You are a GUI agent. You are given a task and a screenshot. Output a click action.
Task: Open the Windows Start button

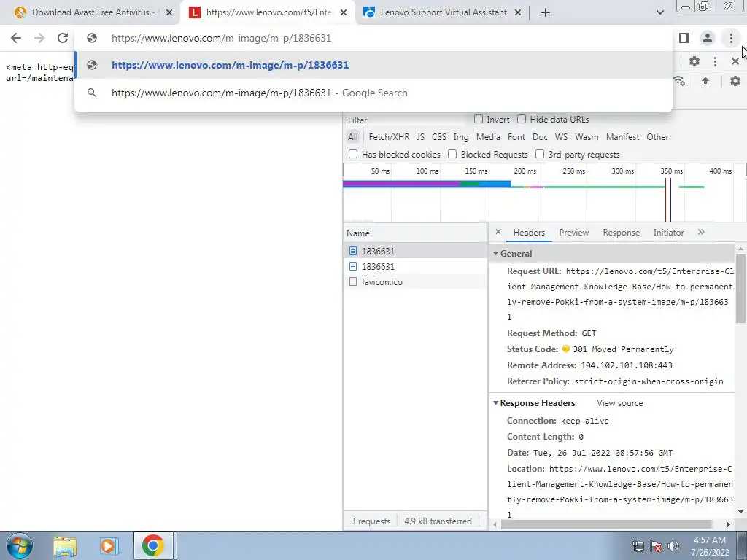19,545
